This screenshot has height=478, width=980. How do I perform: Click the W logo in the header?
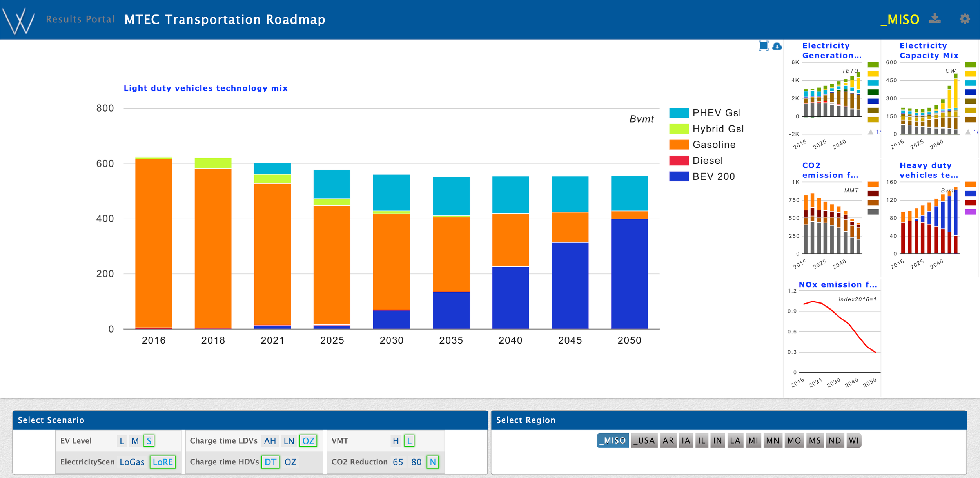18,21
